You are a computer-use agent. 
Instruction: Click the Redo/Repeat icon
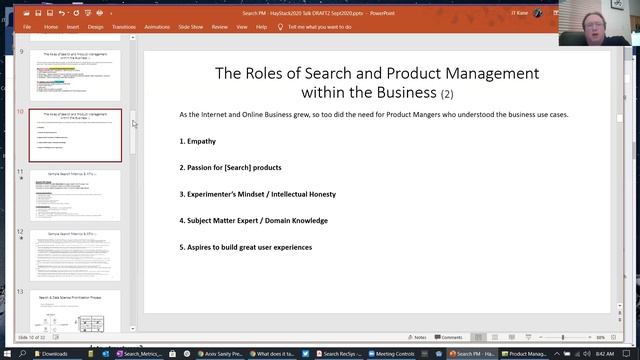click(76, 13)
